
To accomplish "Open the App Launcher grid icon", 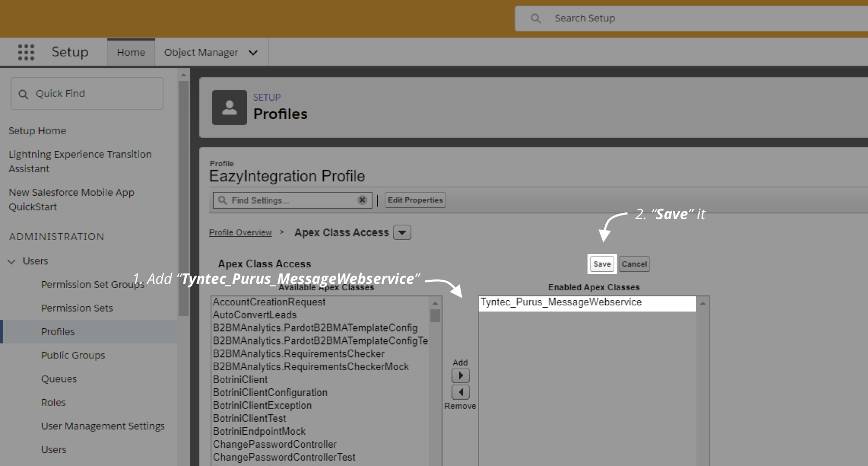I will point(26,52).
